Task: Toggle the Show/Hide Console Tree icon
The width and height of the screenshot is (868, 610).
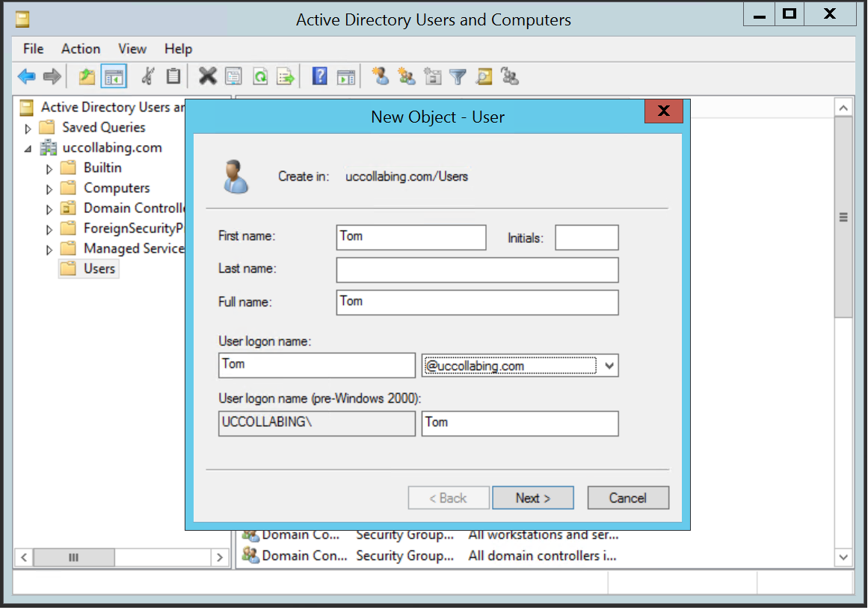Action: [114, 76]
